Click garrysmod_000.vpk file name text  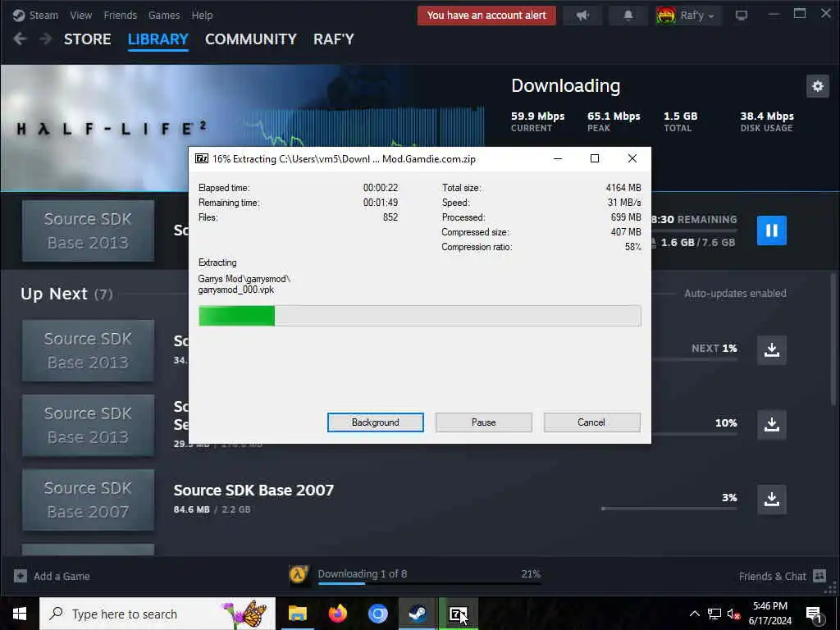click(236, 290)
